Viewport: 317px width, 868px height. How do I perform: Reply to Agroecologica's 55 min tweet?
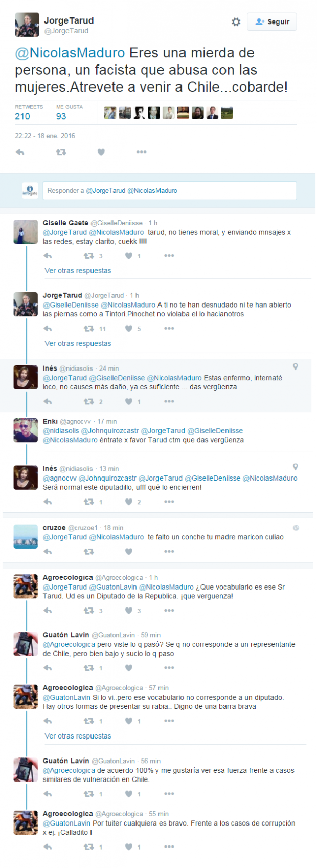pyautogui.click(x=48, y=847)
